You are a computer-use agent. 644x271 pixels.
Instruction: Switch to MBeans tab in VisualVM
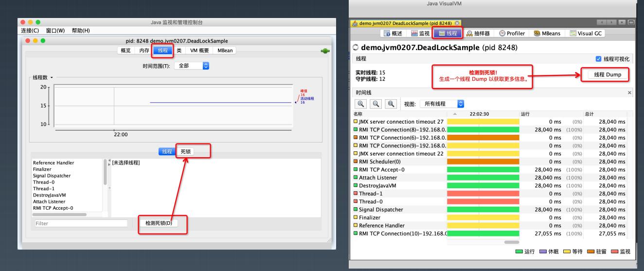(x=547, y=33)
